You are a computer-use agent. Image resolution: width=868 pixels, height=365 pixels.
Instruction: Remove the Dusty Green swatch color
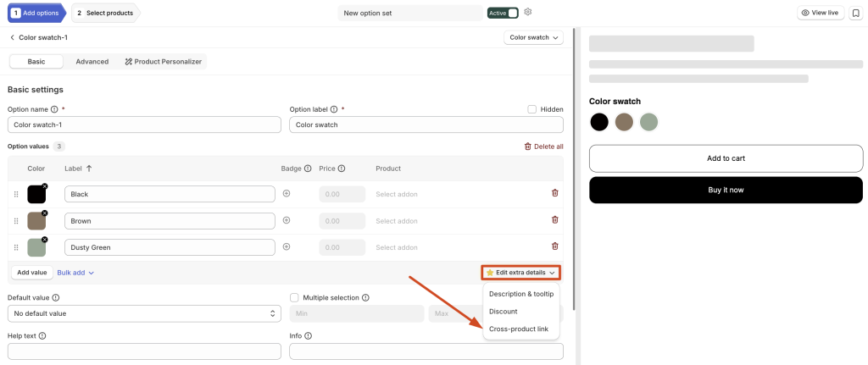click(x=45, y=240)
